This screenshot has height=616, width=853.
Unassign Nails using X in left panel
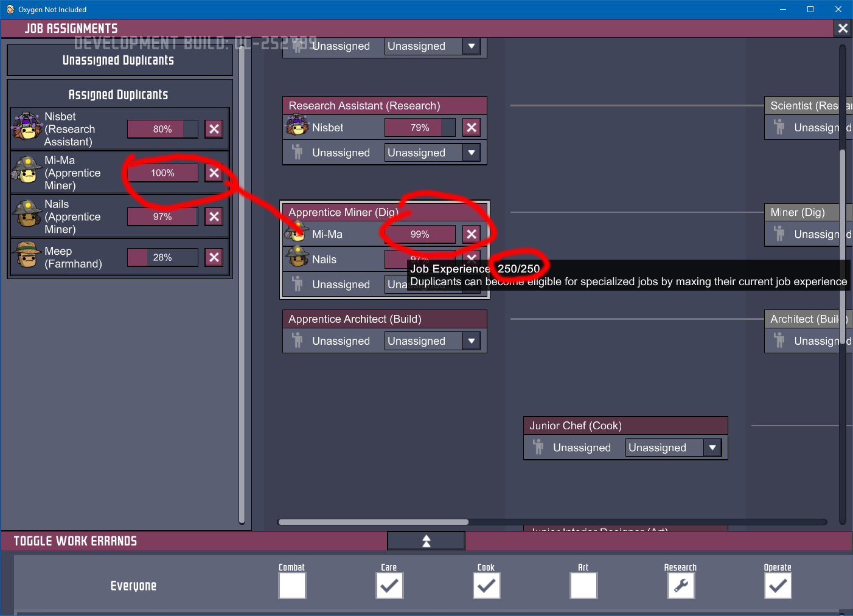[214, 216]
